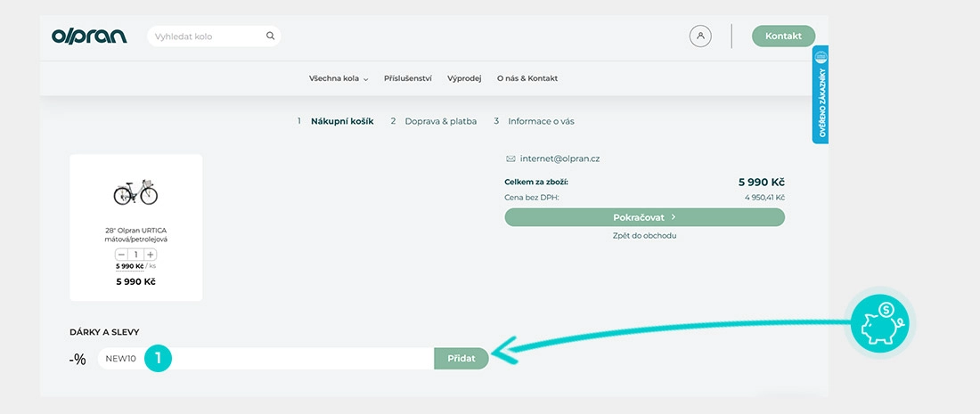Open the Příslušenství menu item
The height and width of the screenshot is (414, 980).
pyautogui.click(x=407, y=78)
